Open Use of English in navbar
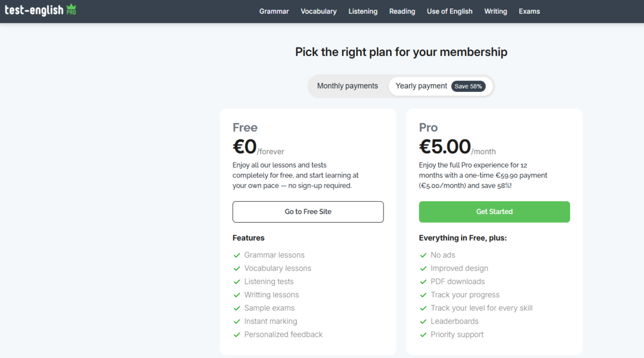The height and width of the screenshot is (358, 644). [x=449, y=11]
